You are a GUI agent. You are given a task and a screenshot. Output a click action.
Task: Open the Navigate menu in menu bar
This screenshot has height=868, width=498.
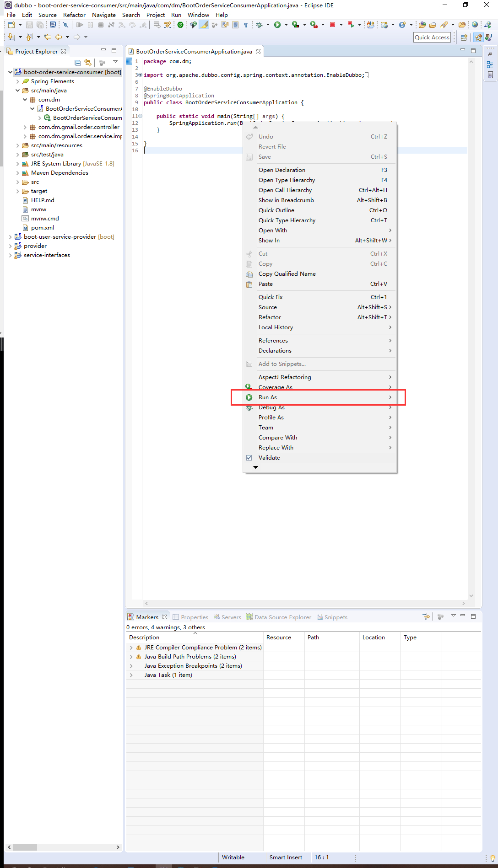pos(104,15)
